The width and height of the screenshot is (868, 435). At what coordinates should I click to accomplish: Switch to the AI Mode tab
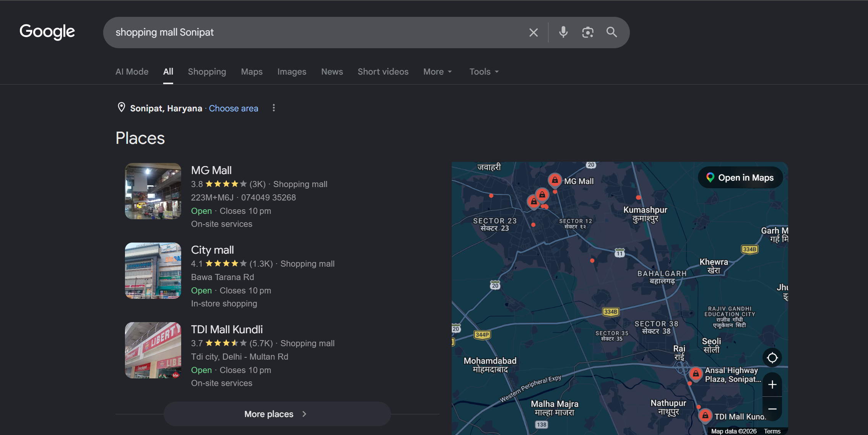(x=132, y=72)
